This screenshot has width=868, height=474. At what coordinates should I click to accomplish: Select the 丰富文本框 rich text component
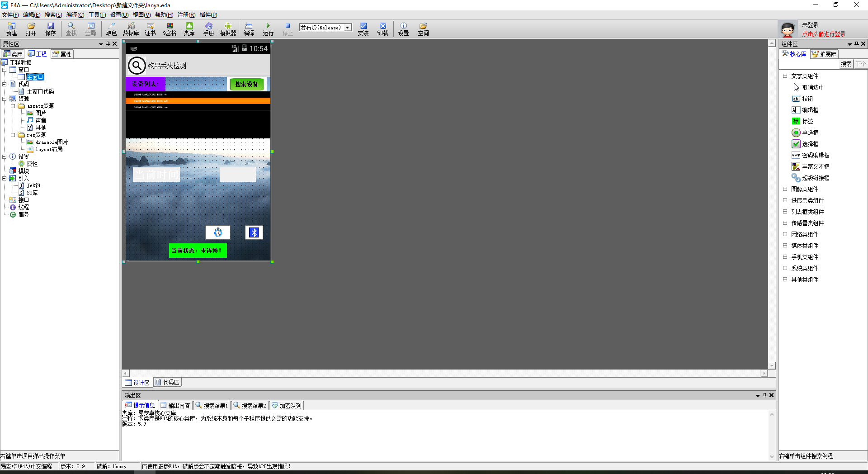(811, 166)
